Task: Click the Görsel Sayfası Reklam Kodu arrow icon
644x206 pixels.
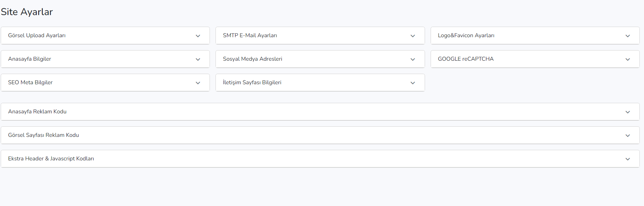Action: pos(628,135)
